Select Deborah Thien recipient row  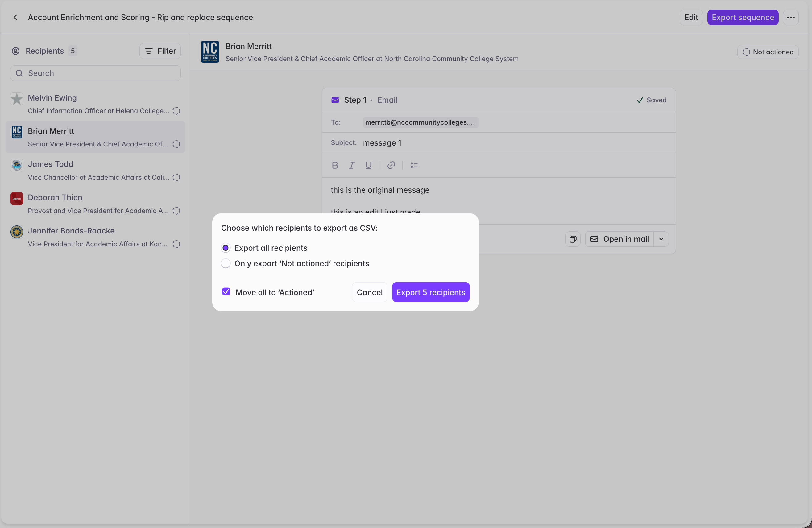pos(95,204)
